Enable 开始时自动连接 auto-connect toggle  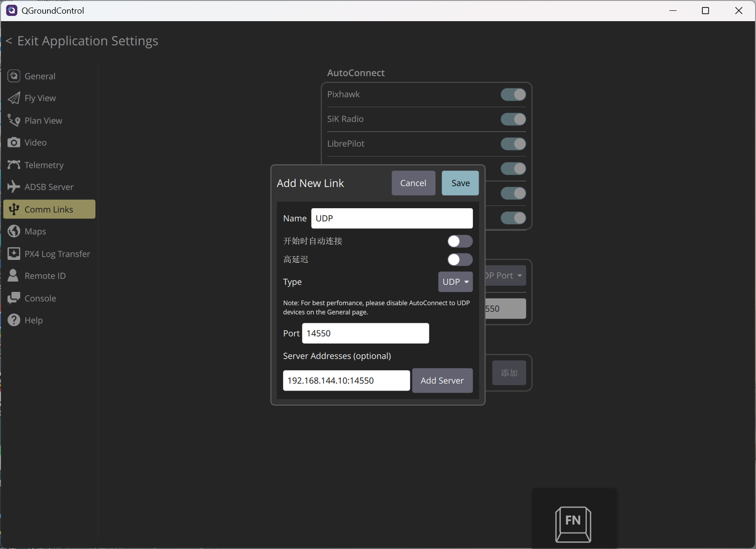point(460,241)
